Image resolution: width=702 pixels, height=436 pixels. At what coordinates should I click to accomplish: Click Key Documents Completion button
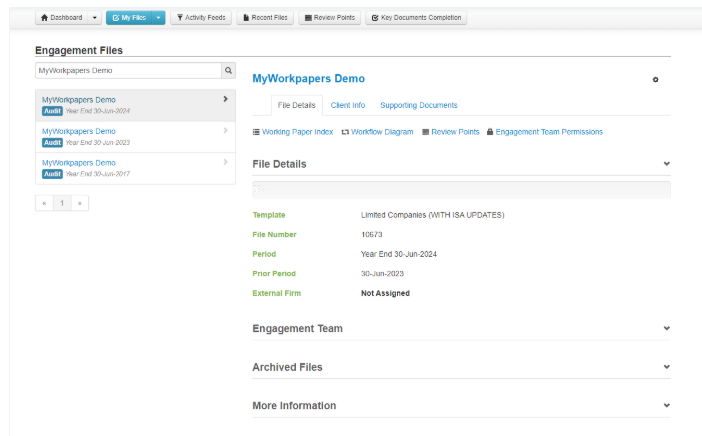pos(415,17)
